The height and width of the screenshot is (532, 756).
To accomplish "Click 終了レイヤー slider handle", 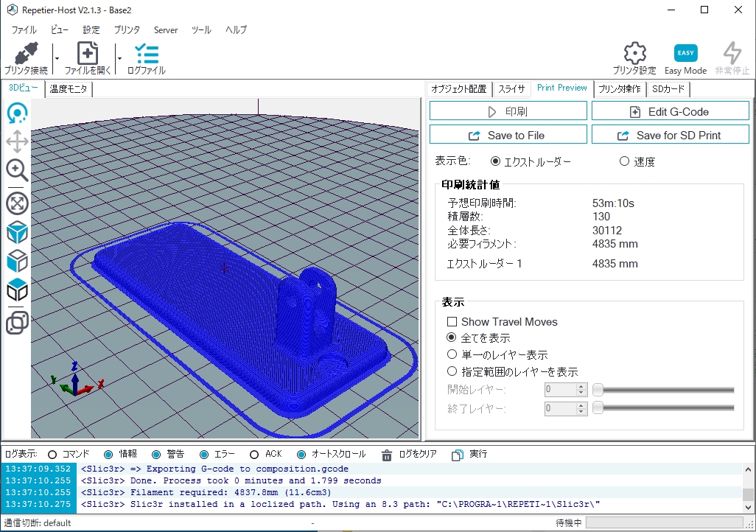I will [x=598, y=408].
